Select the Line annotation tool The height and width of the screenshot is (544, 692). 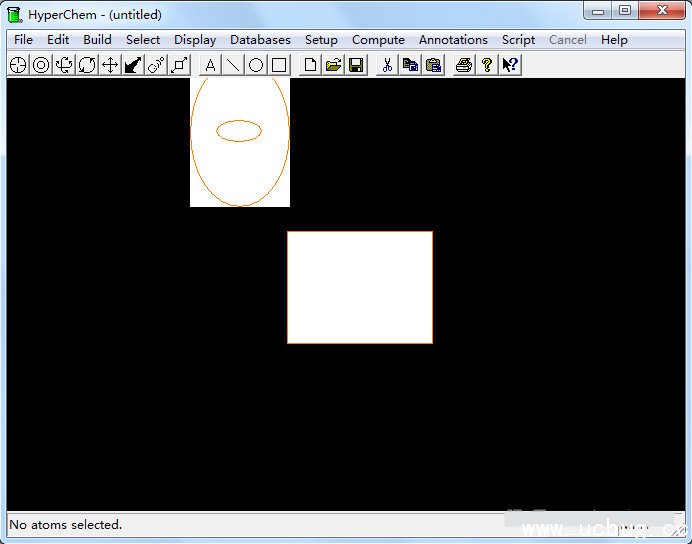click(233, 65)
